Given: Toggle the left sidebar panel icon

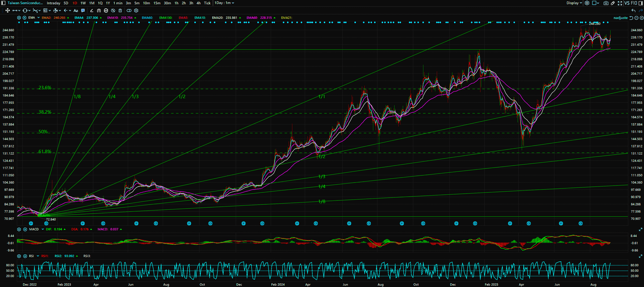Looking at the screenshot, I should 3,3.
